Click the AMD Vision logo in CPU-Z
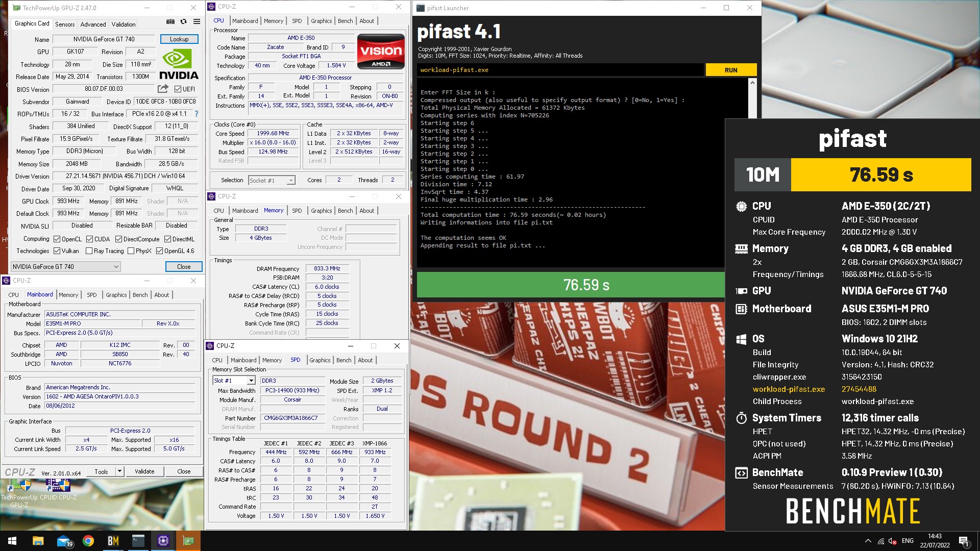980x551 pixels. [381, 52]
